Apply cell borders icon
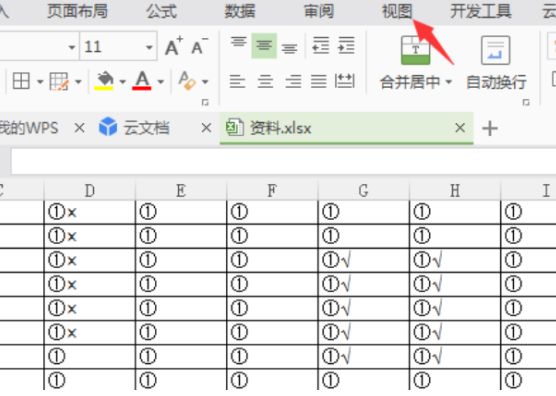The width and height of the screenshot is (556, 396). (x=21, y=81)
